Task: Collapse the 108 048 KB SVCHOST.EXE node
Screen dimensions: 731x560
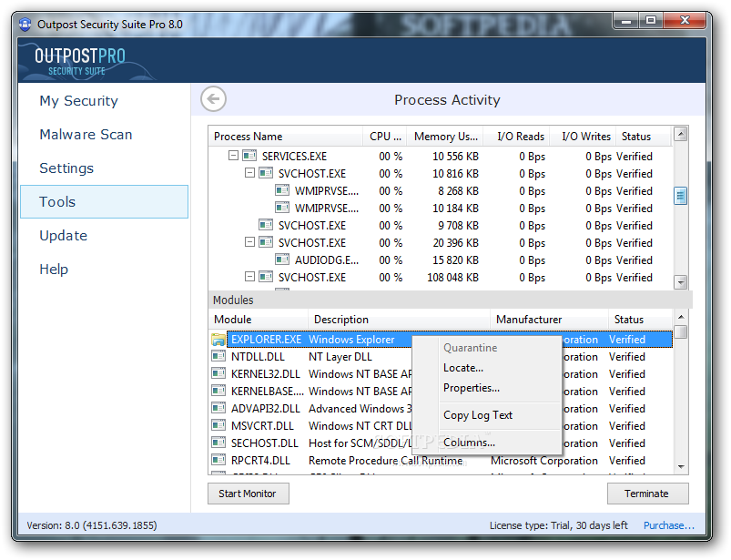Action: pyautogui.click(x=249, y=277)
